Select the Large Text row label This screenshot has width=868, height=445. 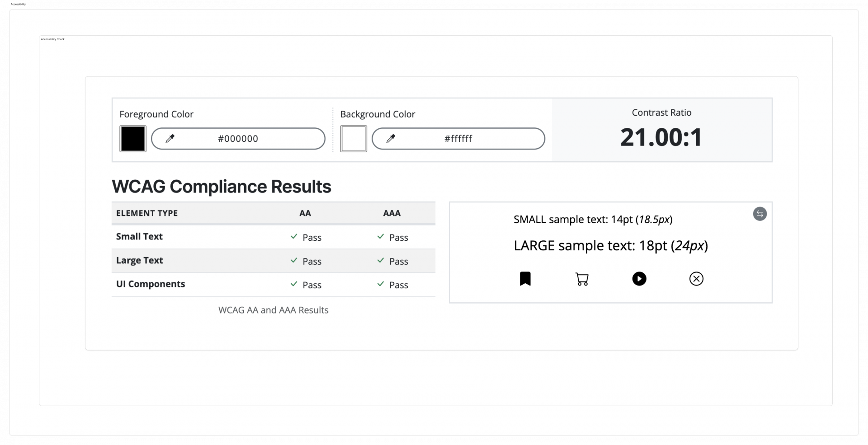click(x=139, y=260)
